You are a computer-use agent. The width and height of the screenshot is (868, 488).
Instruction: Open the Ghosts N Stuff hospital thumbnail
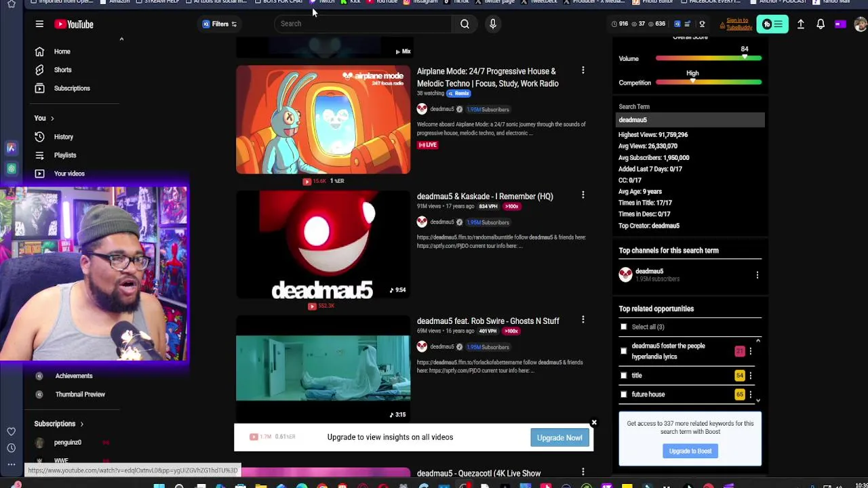click(x=323, y=369)
